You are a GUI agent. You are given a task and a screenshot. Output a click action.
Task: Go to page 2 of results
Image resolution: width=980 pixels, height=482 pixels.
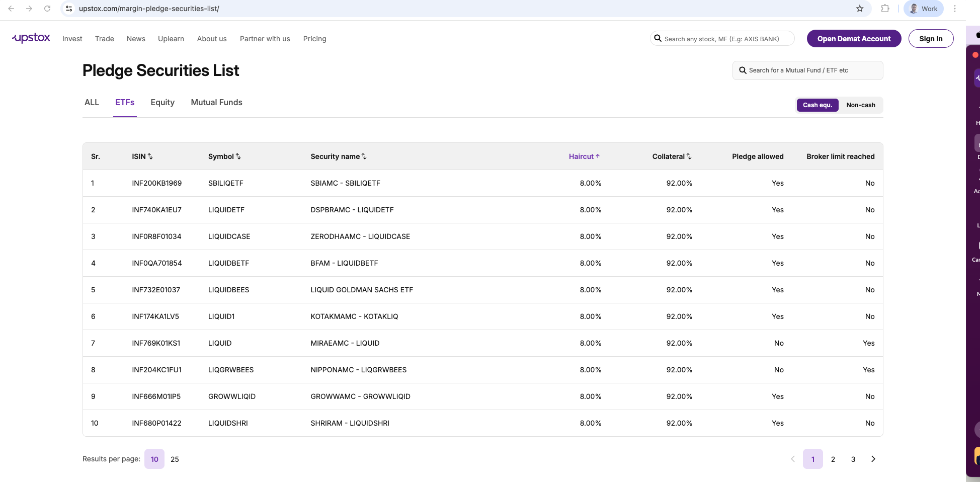coord(833,459)
